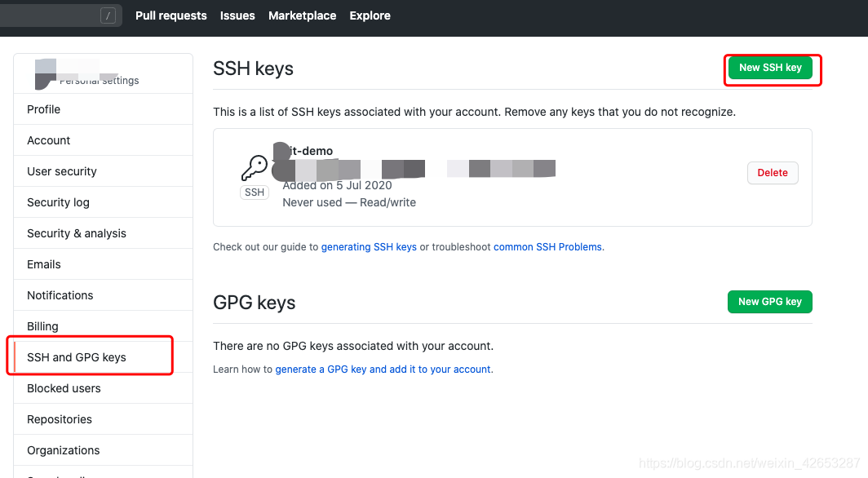
Task: Click 'Added on 5 Jul 2020' text
Action: click(337, 185)
